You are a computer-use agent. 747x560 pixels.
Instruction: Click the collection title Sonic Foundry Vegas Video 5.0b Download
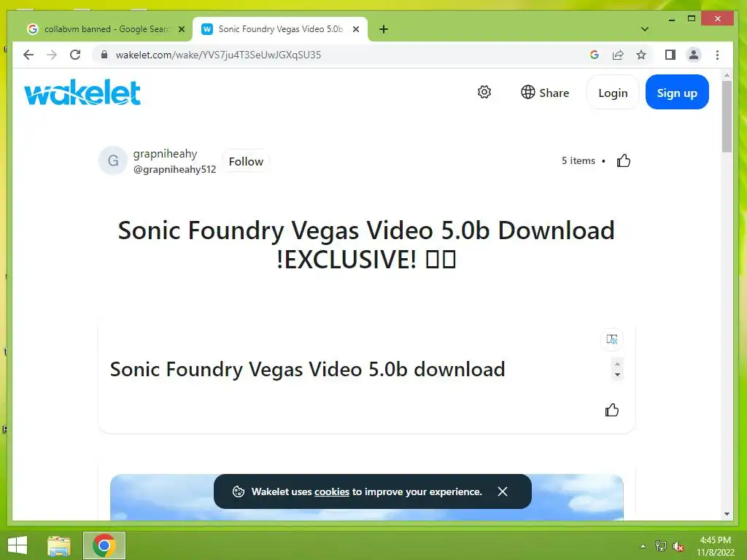point(366,245)
